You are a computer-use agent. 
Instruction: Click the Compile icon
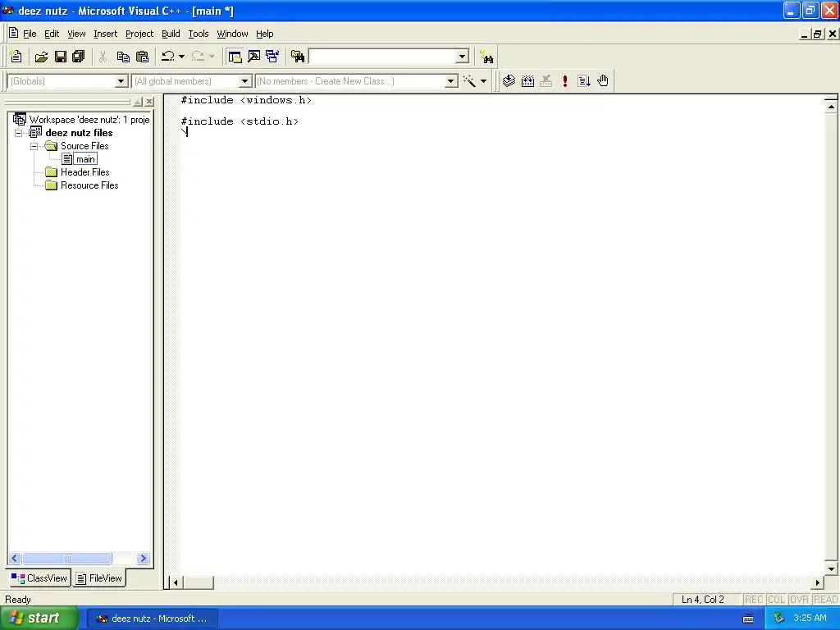(509, 81)
